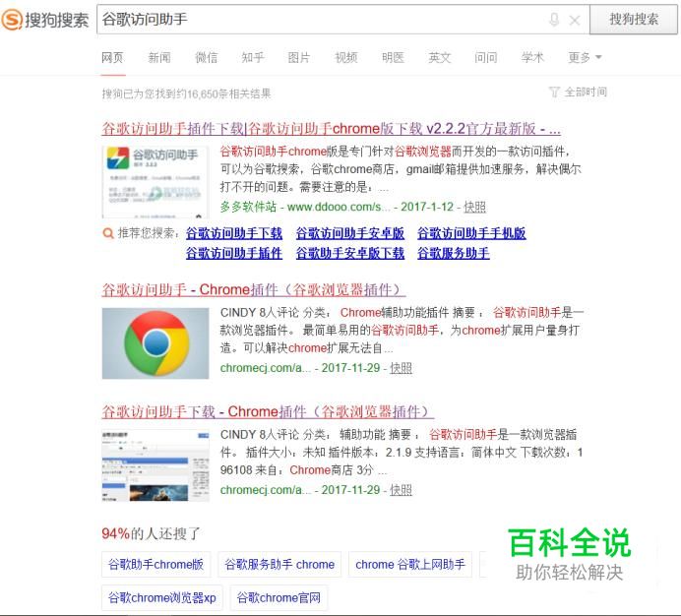Click the filter funnel icon beside 全部时间
Viewport: 681px width, 616px height.
554,92
